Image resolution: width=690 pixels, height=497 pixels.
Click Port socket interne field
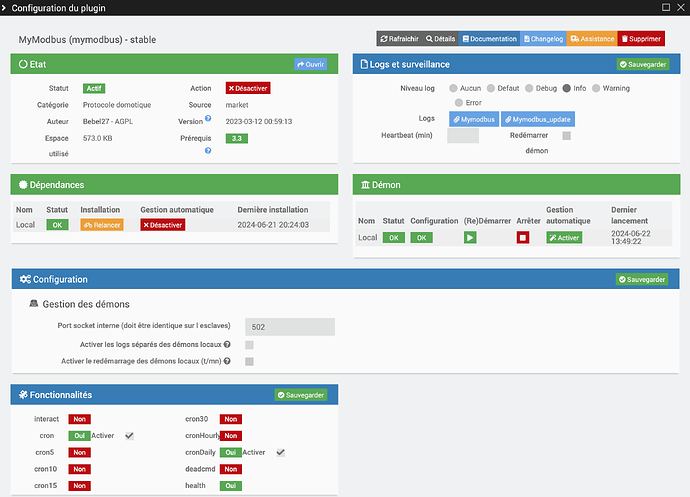pyautogui.click(x=290, y=327)
